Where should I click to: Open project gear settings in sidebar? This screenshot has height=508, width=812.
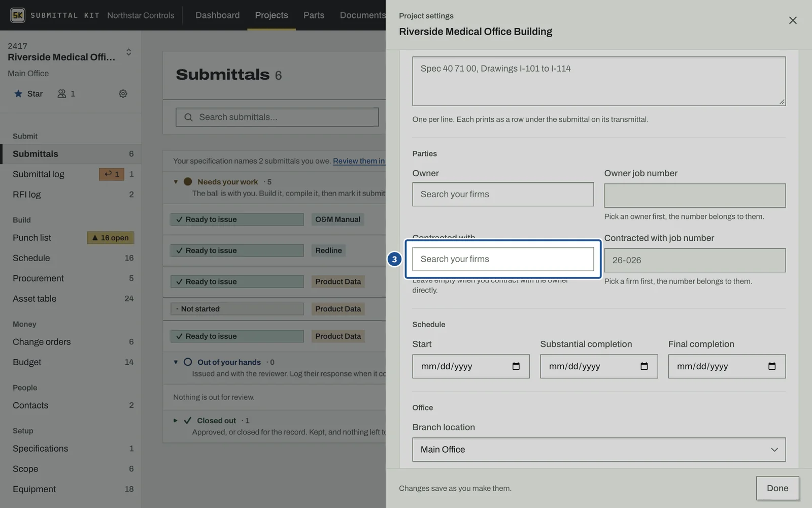pyautogui.click(x=123, y=93)
